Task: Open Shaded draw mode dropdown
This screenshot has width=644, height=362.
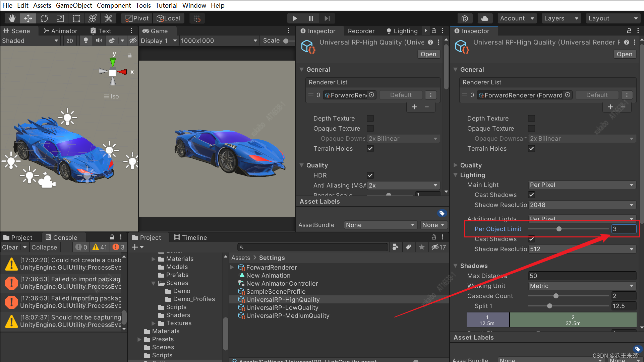Action: 30,41
